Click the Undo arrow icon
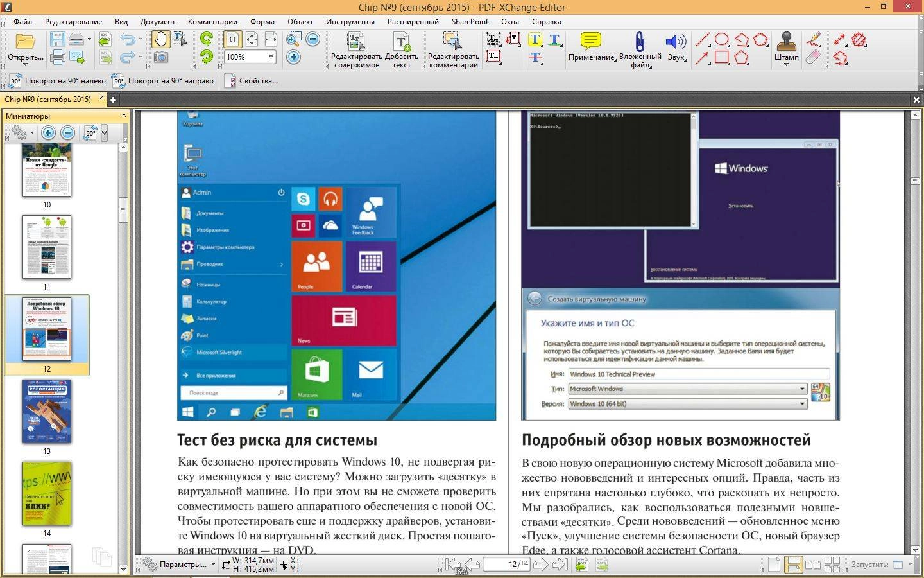 pyautogui.click(x=127, y=40)
